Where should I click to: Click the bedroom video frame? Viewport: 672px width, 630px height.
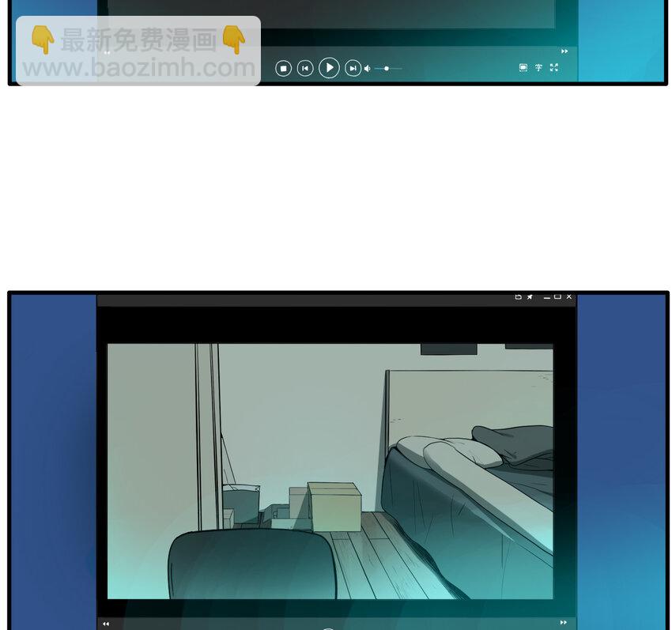point(330,470)
